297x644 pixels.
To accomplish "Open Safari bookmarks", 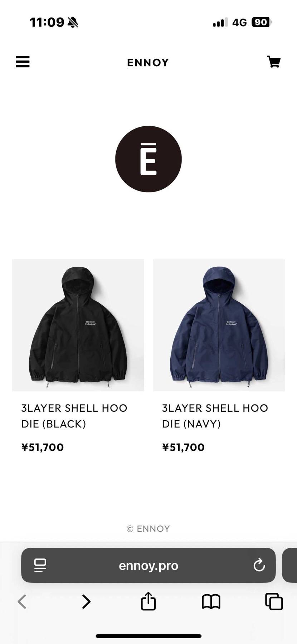I will pyautogui.click(x=211, y=601).
